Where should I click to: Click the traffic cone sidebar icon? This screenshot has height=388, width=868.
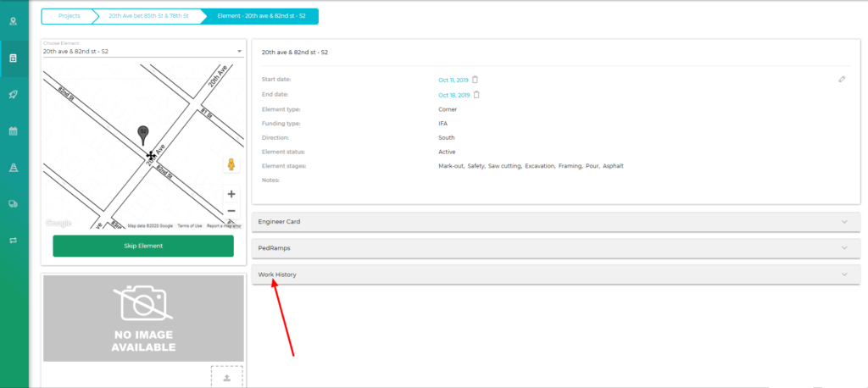[14, 167]
